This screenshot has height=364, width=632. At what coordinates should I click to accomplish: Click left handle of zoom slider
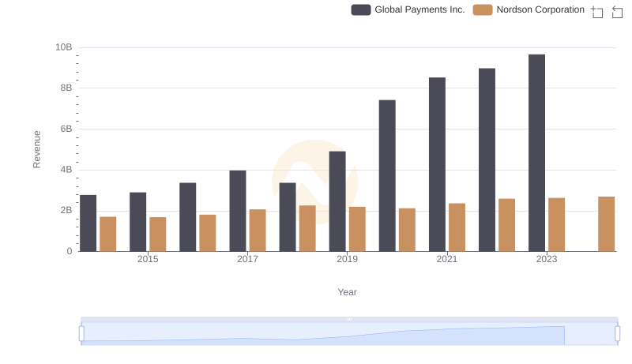81,334
